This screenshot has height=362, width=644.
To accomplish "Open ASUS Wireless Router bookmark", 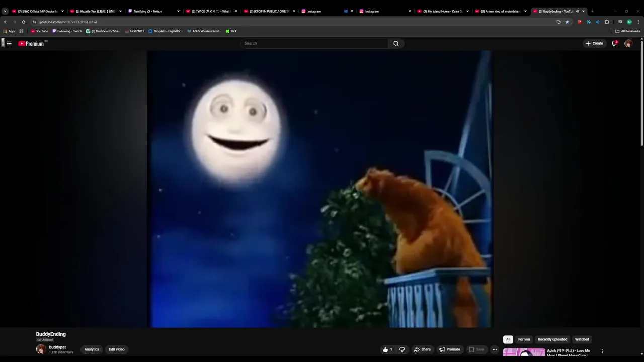I will pos(204,31).
